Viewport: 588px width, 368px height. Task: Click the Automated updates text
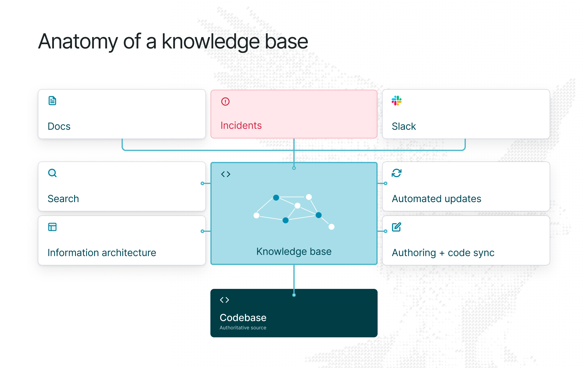[437, 199]
